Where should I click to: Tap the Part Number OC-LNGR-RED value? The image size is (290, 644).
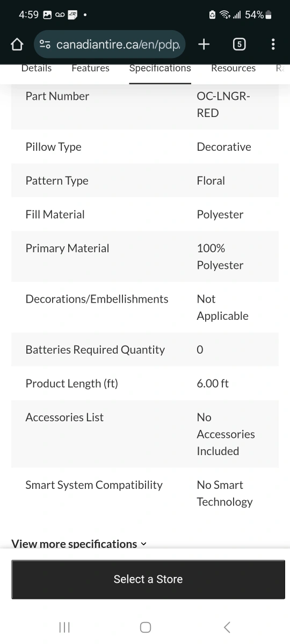tap(223, 105)
